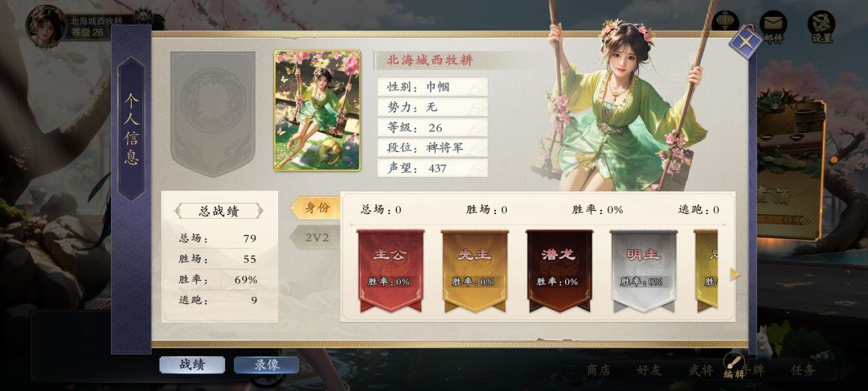Tap the lantern icon at top
Image resolution: width=868 pixels, height=391 pixels.
pos(725,21)
